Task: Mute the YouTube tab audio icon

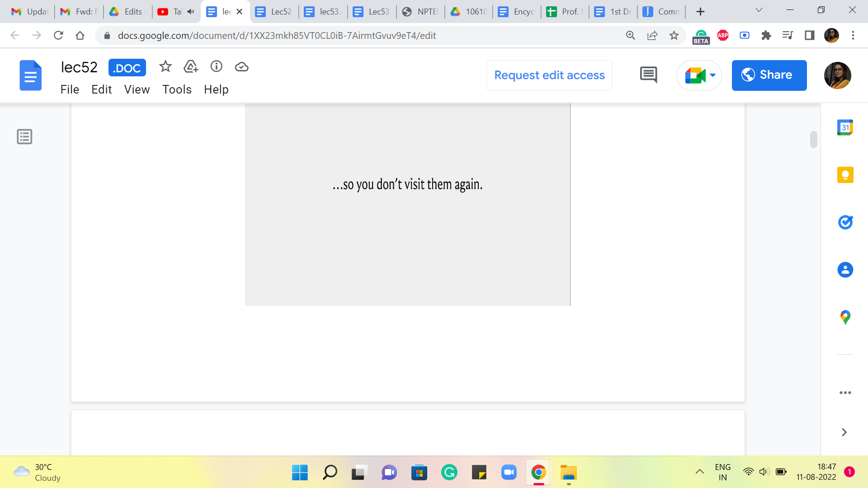Action: tap(191, 12)
